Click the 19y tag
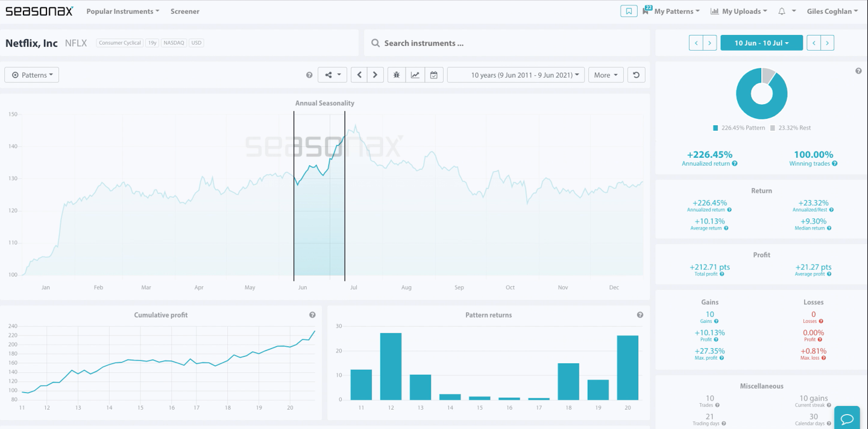Viewport: 868px width, 429px height. (152, 43)
